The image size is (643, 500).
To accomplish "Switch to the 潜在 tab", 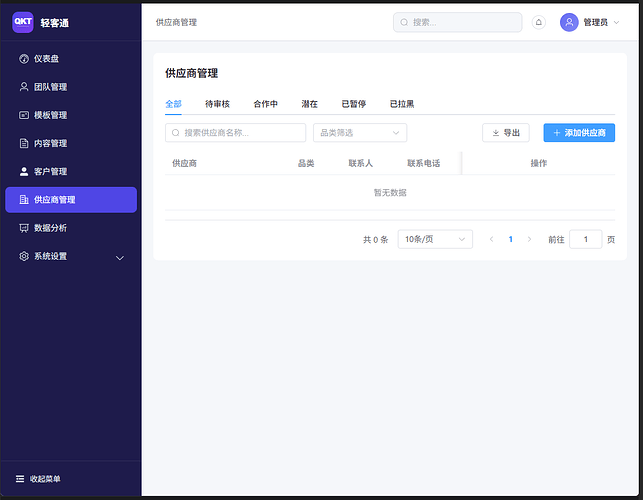I will 309,104.
